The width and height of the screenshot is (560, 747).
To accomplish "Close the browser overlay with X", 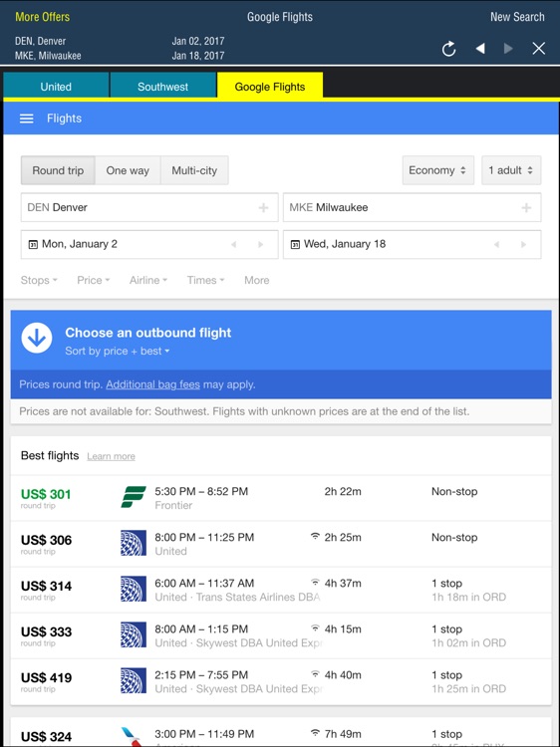I will click(x=538, y=49).
